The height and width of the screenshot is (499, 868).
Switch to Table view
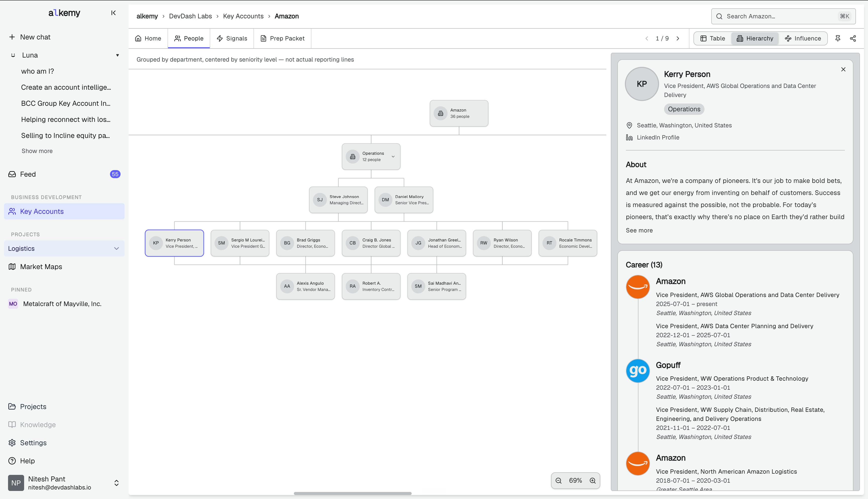pos(713,38)
